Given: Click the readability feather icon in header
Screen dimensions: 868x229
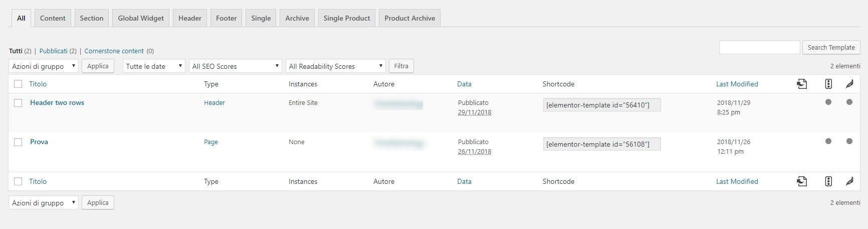Looking at the screenshot, I should point(849,84).
